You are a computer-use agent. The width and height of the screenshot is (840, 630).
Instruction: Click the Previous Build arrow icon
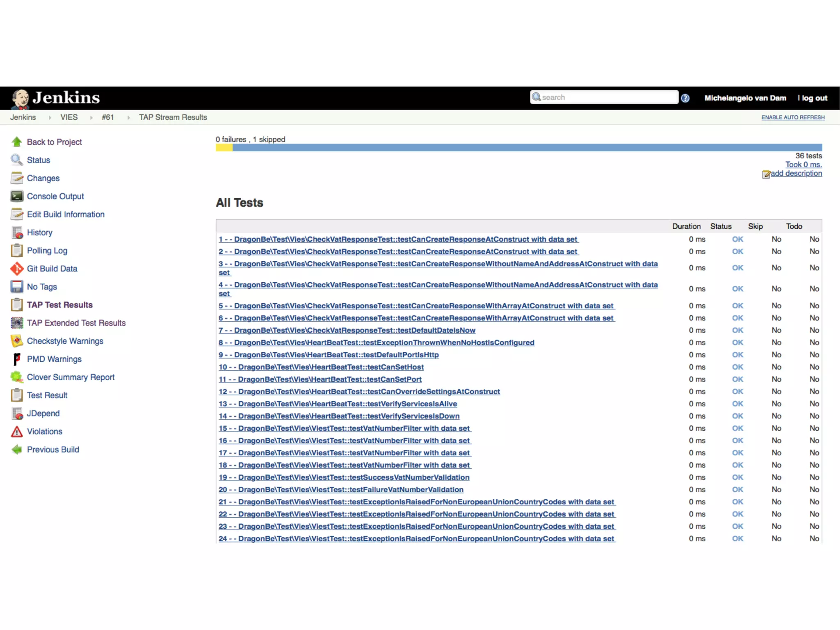click(x=17, y=450)
